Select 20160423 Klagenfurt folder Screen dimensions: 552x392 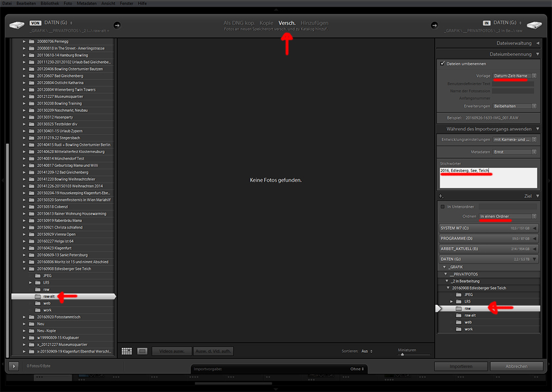point(54,248)
